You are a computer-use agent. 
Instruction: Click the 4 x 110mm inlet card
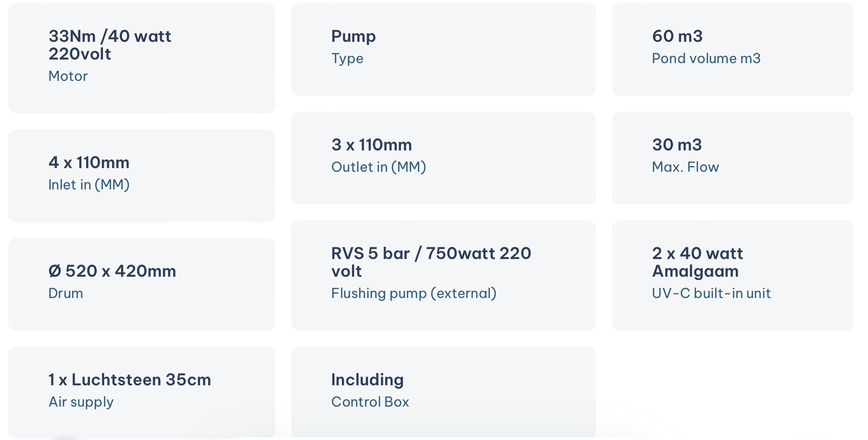(x=141, y=176)
